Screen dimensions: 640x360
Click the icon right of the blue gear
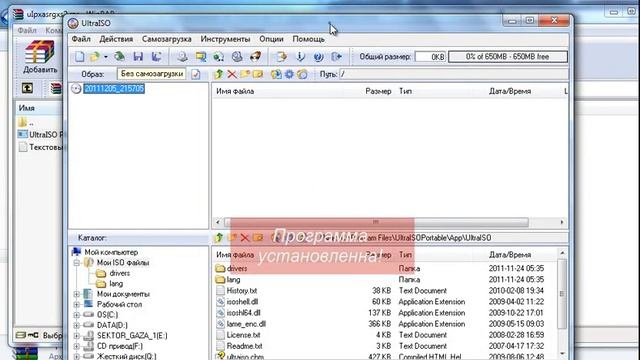click(302, 74)
